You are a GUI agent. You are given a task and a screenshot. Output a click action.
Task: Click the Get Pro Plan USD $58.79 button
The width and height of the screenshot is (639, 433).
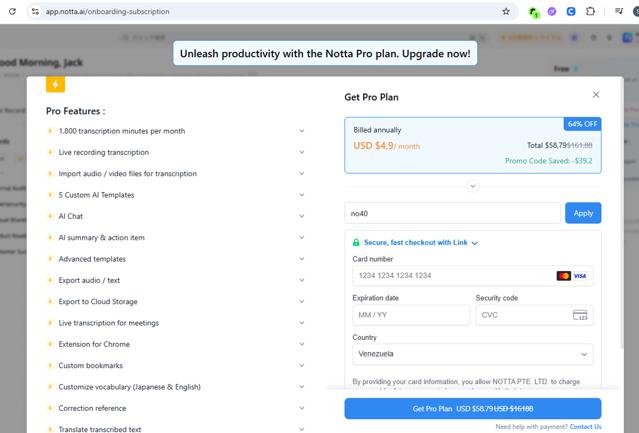pyautogui.click(x=473, y=409)
